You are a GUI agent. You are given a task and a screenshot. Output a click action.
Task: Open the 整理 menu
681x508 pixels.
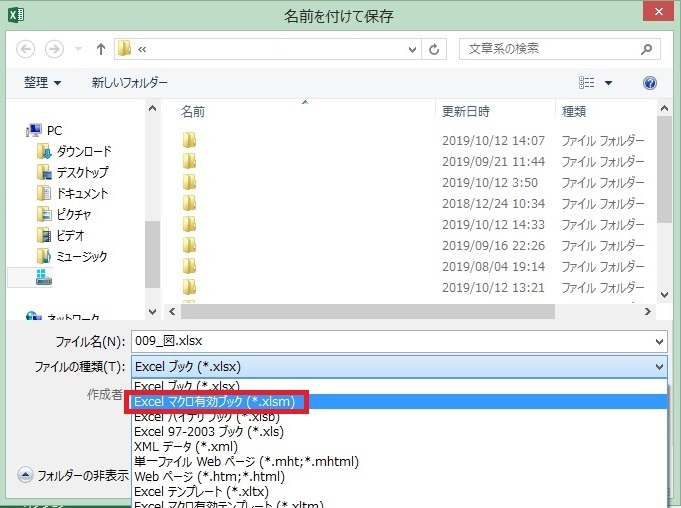[x=42, y=82]
